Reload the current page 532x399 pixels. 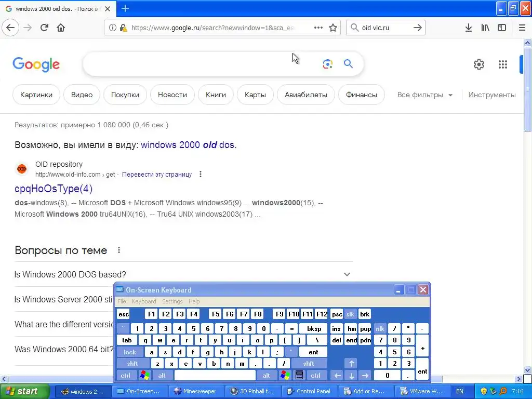[x=44, y=28]
